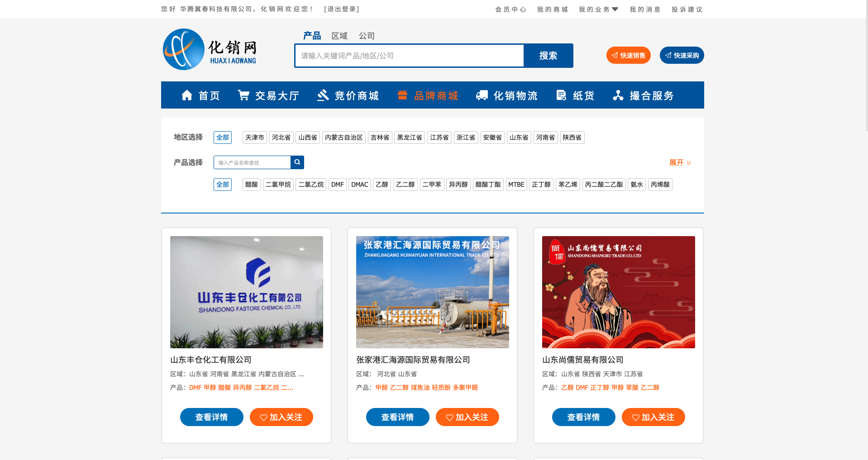
Task: Click the document icon beside 纸货
Action: (x=561, y=95)
